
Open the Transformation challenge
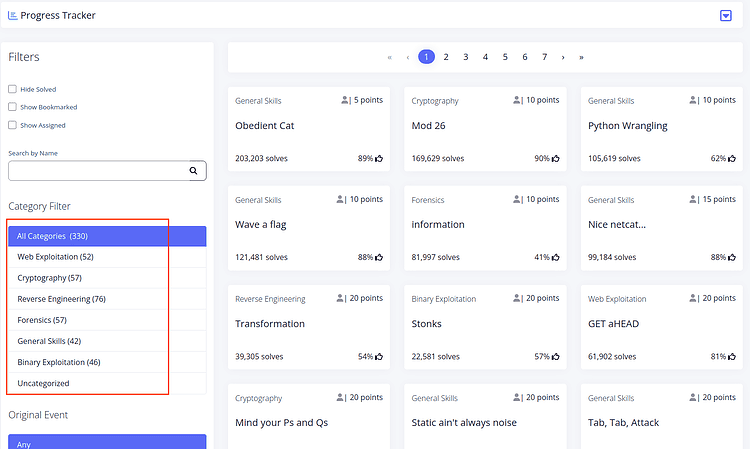(x=309, y=327)
